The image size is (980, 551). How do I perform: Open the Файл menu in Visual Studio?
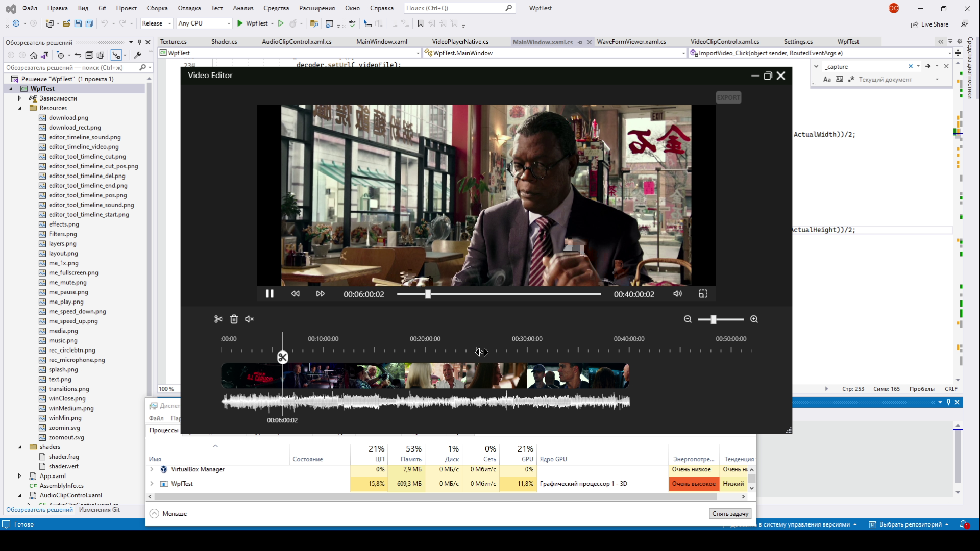click(30, 8)
